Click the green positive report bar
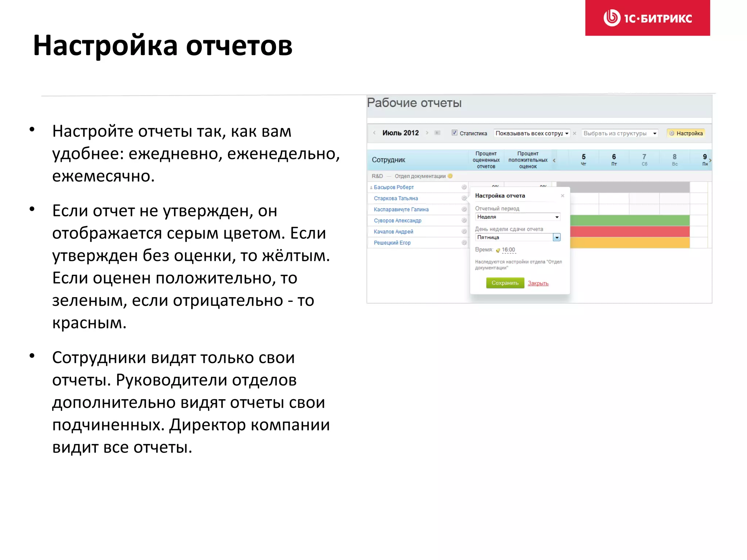Screen dimensions: 747x560 (630, 221)
